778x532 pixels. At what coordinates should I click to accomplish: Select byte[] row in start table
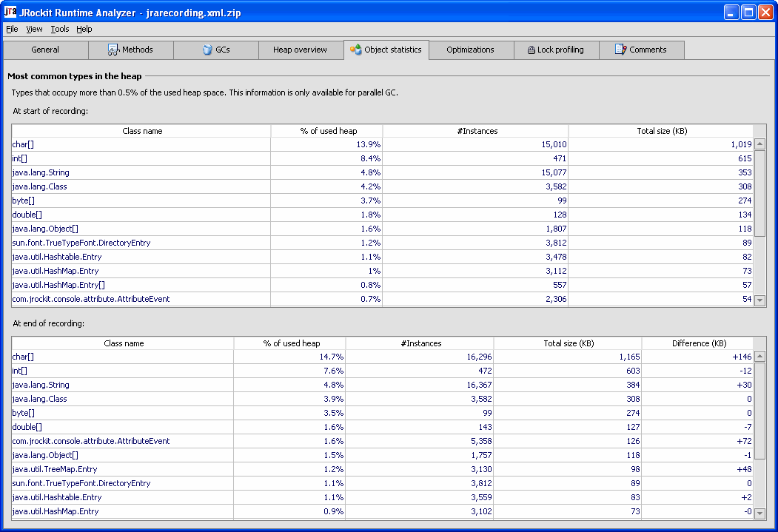383,201
